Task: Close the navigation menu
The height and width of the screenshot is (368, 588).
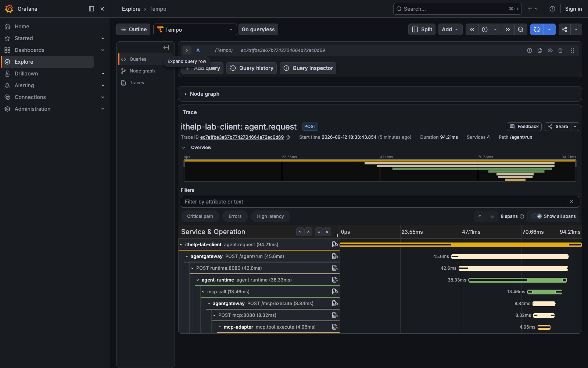Action: [x=102, y=9]
